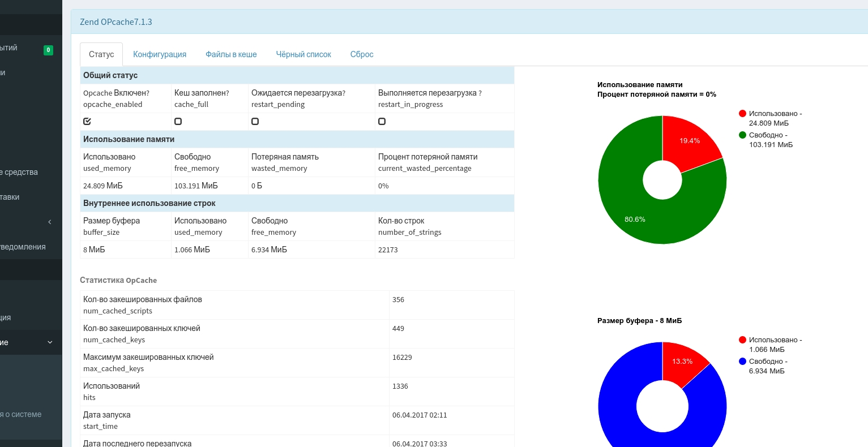
Task: Click the Дата запуска start_time label
Action: [107, 420]
